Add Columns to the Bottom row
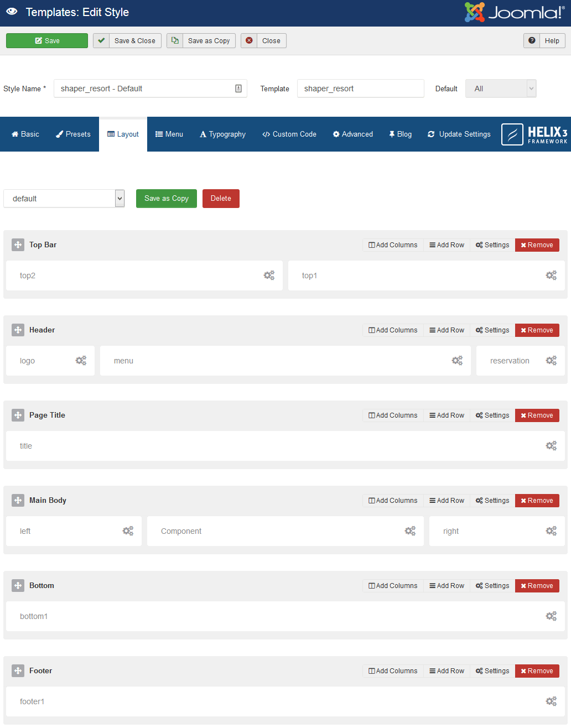Screen dimensions: 571x728 [393, 586]
